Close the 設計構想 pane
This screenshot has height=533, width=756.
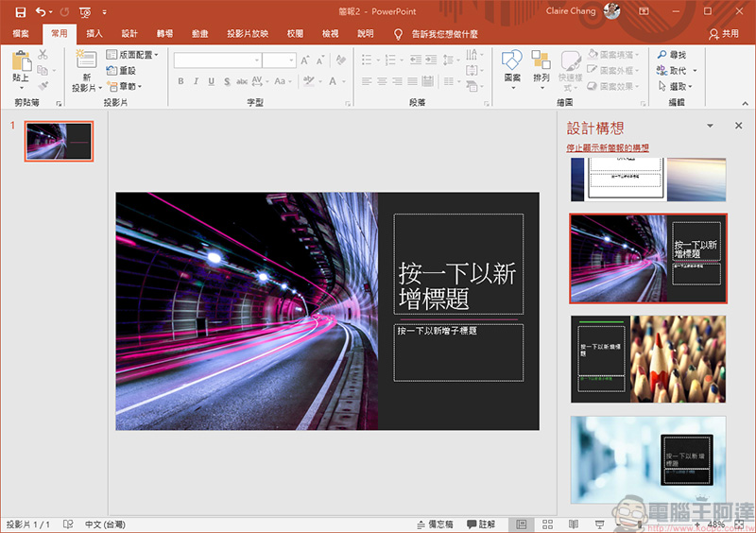coord(738,126)
